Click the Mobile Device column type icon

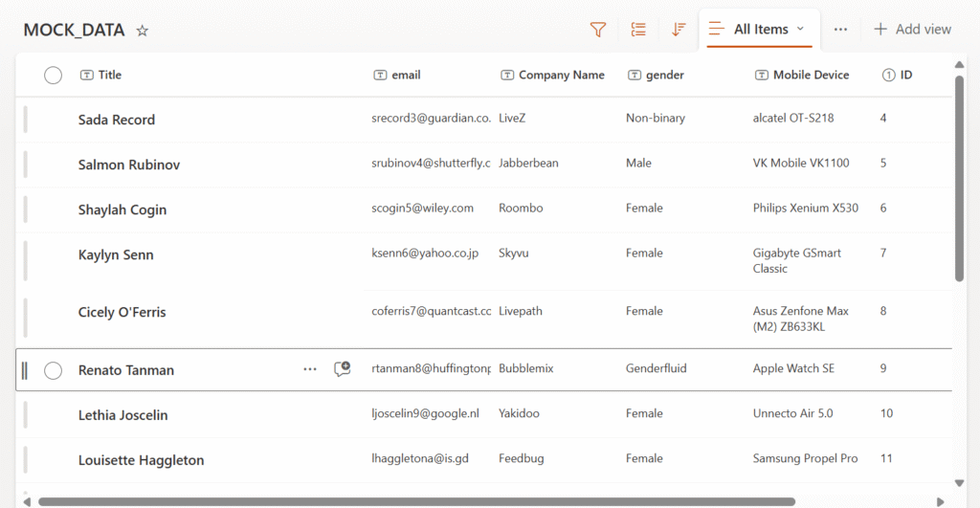pos(761,75)
